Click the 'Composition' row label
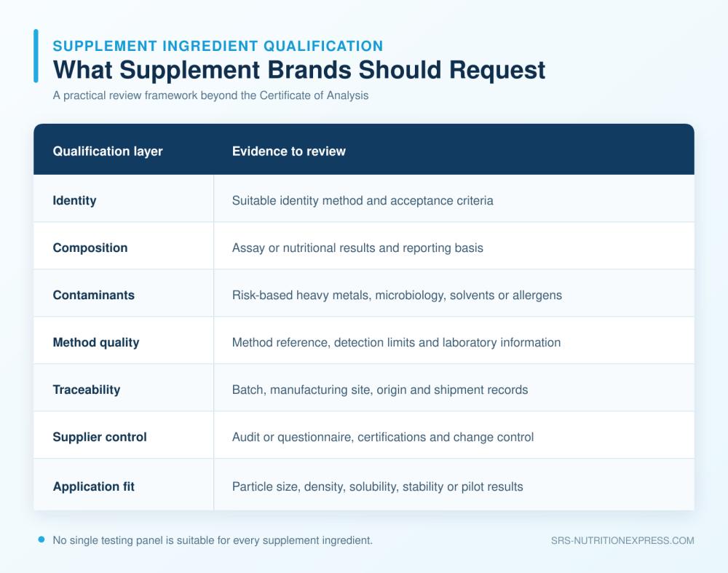 coord(90,248)
